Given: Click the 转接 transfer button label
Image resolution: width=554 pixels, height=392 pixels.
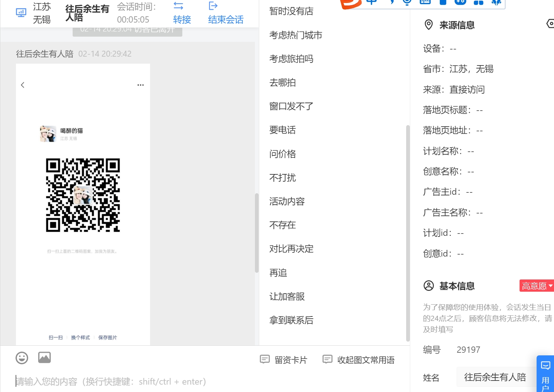Looking at the screenshot, I should click(x=182, y=20).
